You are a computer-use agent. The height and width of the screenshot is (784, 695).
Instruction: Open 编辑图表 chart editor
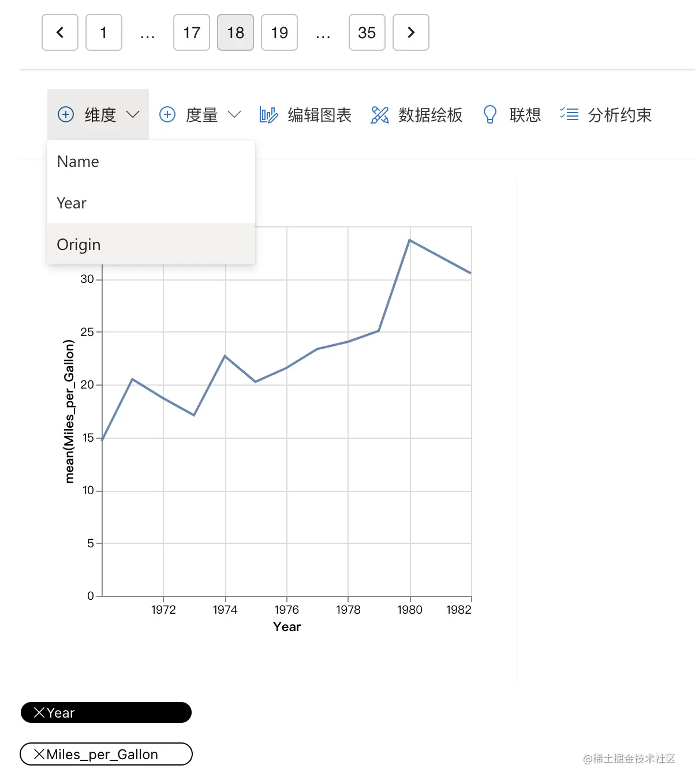[320, 115]
